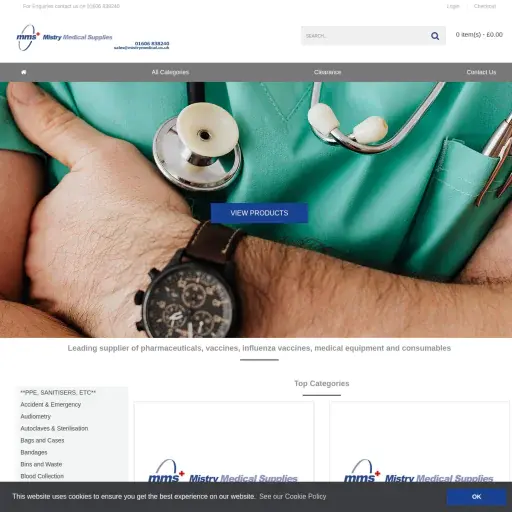Open Bags and Cases category
The image size is (512, 512).
[42, 440]
